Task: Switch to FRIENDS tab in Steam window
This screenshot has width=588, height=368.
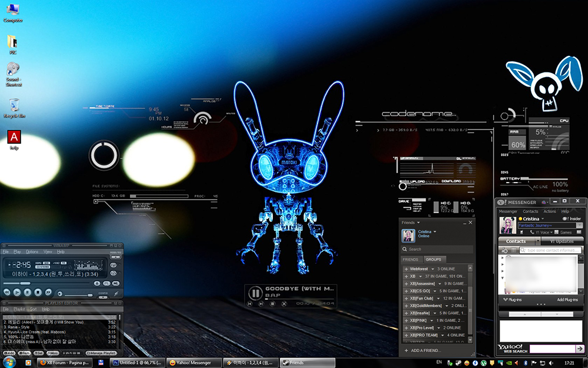Action: [x=410, y=260]
